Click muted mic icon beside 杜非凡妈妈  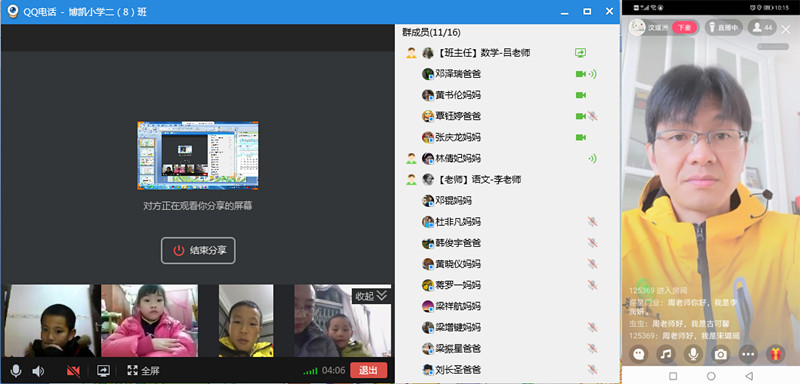[x=592, y=222]
